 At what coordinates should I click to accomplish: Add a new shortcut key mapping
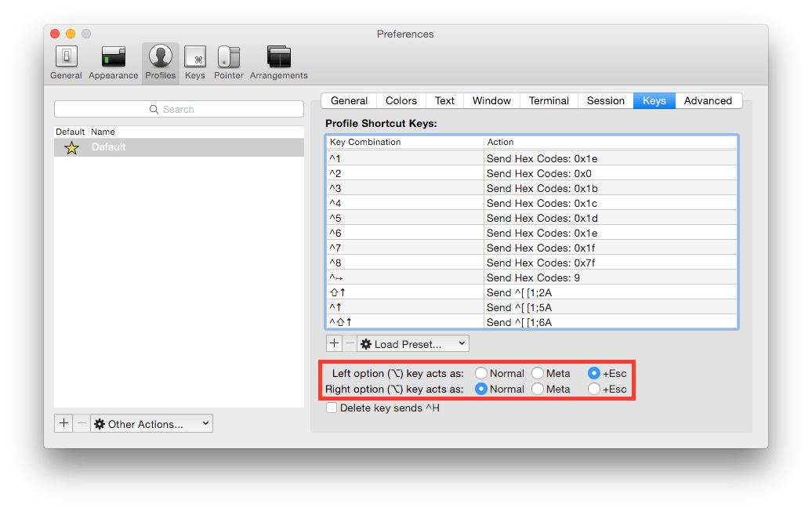pyautogui.click(x=334, y=343)
